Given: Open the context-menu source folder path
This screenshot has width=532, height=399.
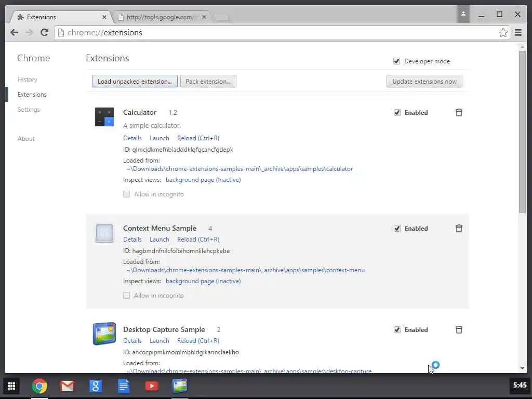Looking at the screenshot, I should tap(246, 270).
